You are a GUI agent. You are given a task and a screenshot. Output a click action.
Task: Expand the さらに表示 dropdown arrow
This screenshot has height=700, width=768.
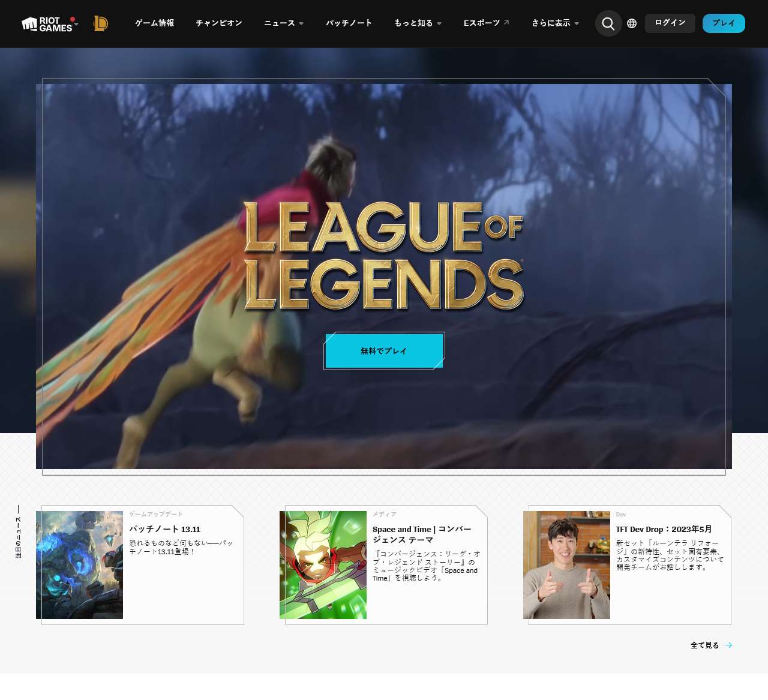[x=577, y=23]
